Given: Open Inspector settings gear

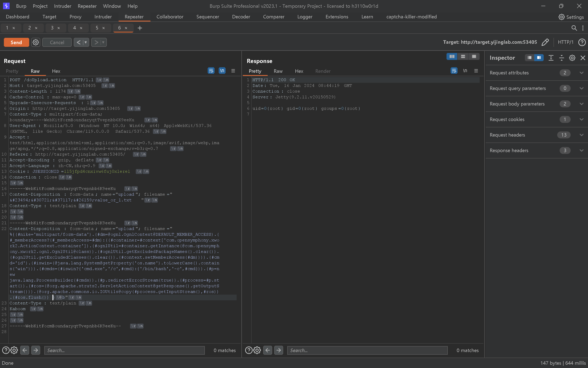Looking at the screenshot, I should pos(572,58).
